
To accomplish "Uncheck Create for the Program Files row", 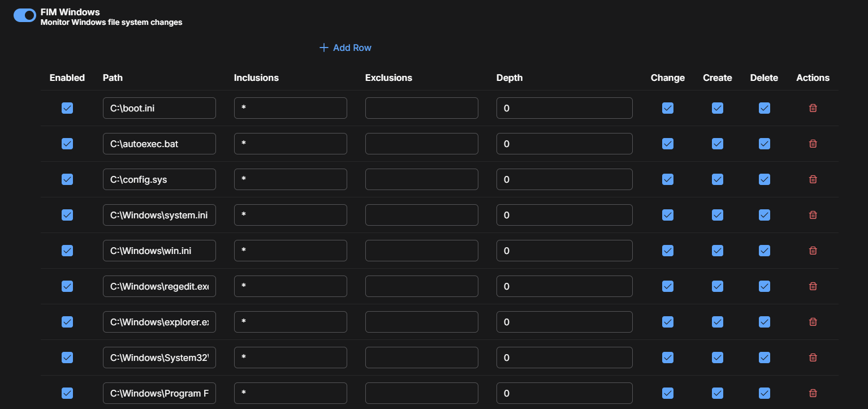I will (717, 393).
